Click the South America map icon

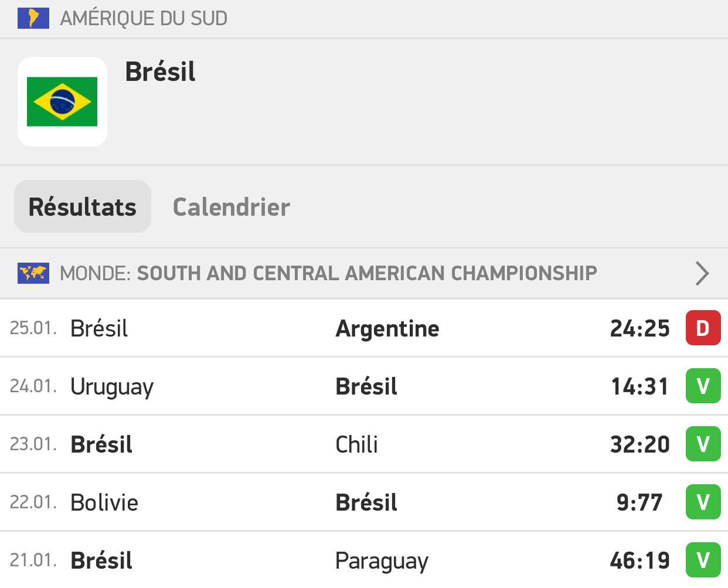point(33,18)
